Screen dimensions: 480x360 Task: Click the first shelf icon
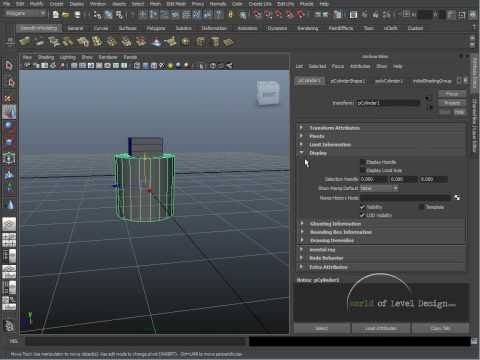[25, 42]
